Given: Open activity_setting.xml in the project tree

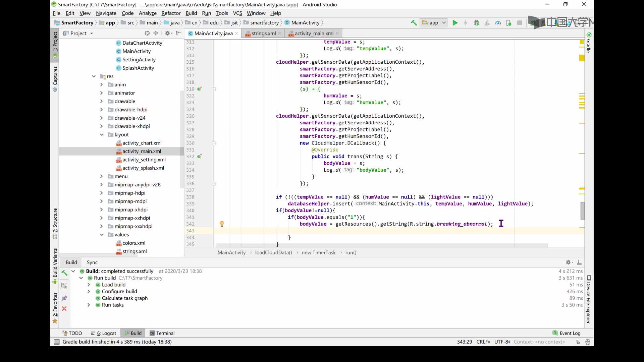Looking at the screenshot, I should pos(144,160).
